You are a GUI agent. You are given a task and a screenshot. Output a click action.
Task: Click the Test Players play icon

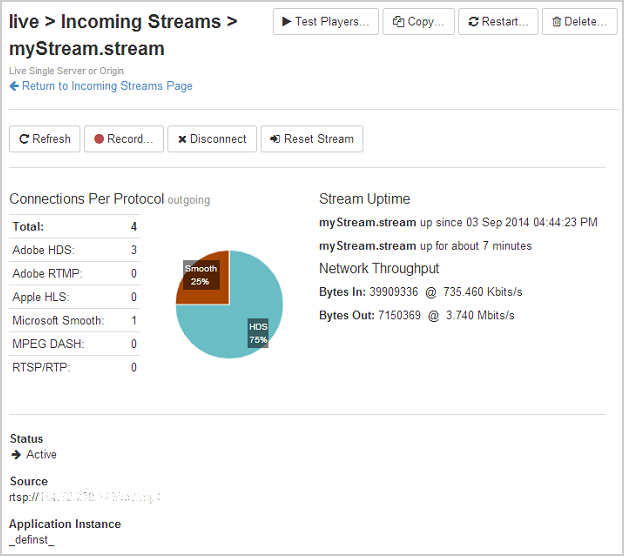pyautogui.click(x=286, y=22)
